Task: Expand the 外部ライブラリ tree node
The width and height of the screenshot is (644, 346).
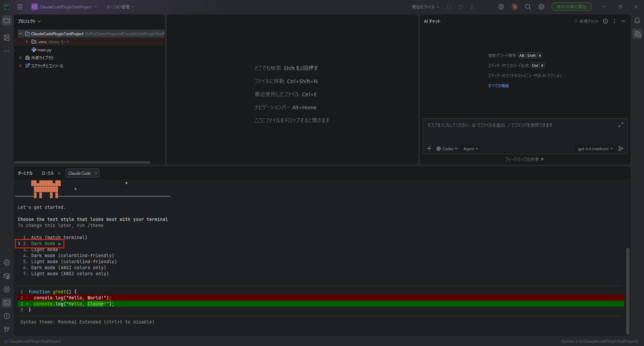Action: pyautogui.click(x=20, y=58)
